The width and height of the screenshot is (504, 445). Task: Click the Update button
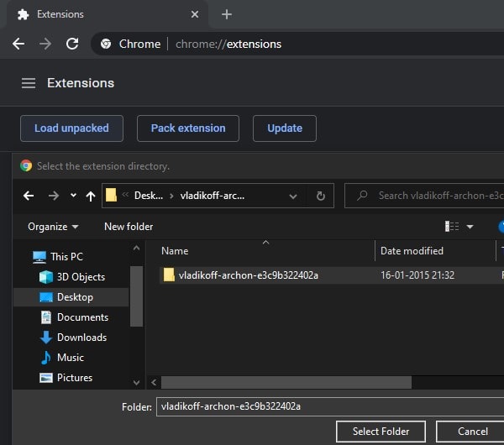(285, 128)
